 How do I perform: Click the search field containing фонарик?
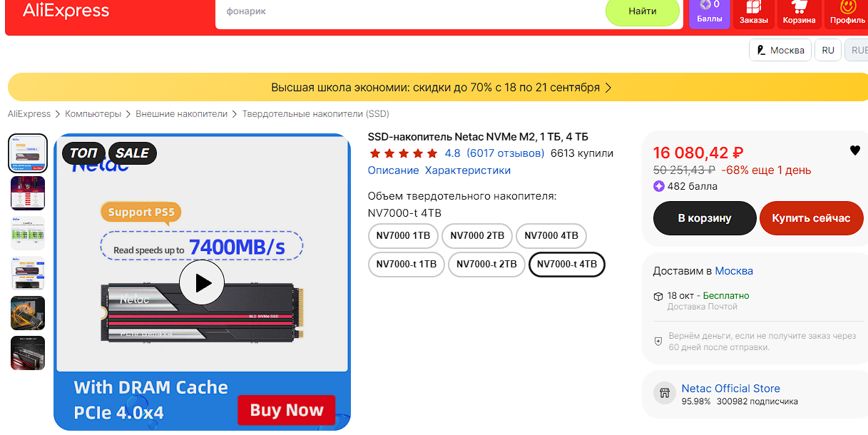(x=410, y=11)
